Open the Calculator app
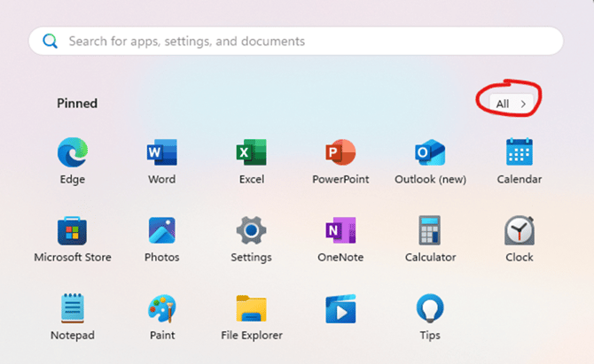This screenshot has height=364, width=594. [430, 231]
